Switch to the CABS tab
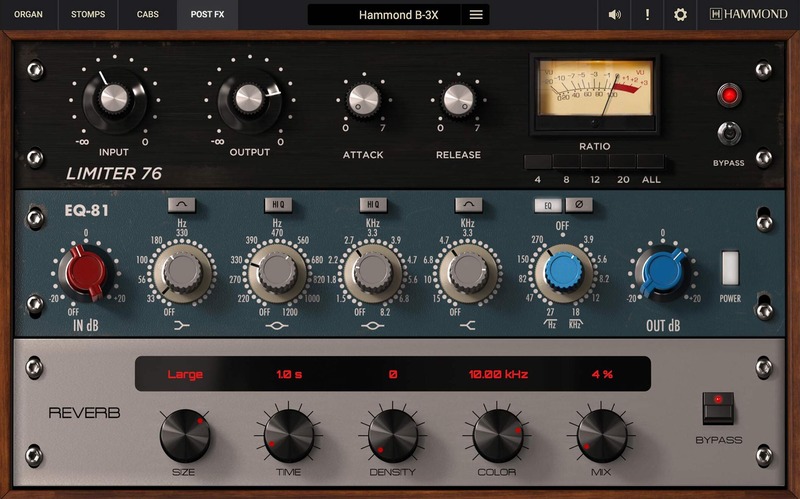 147,15
